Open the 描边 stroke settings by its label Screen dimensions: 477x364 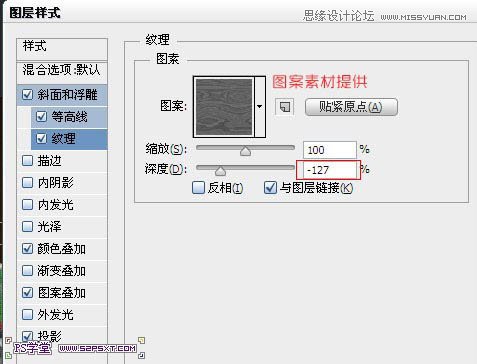[49, 161]
